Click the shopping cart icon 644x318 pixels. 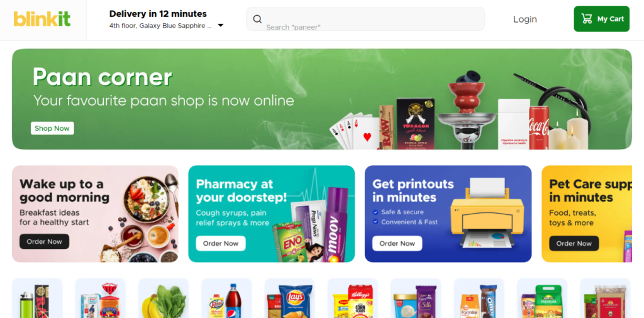[587, 19]
